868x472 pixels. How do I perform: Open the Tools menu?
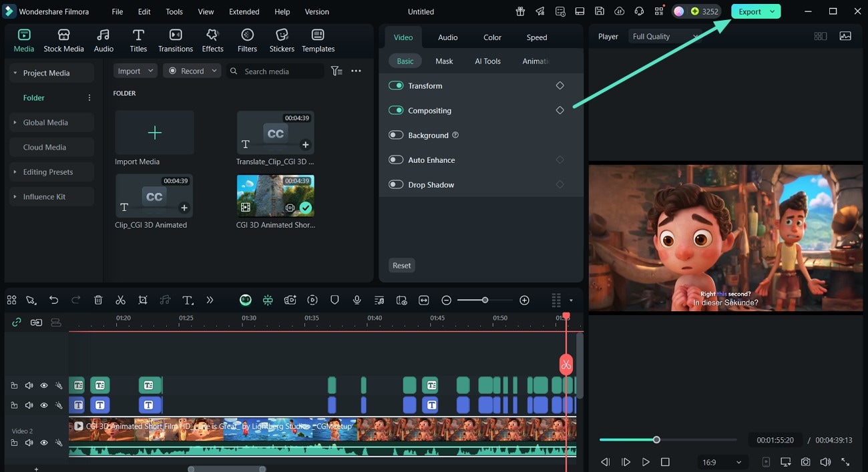click(174, 11)
